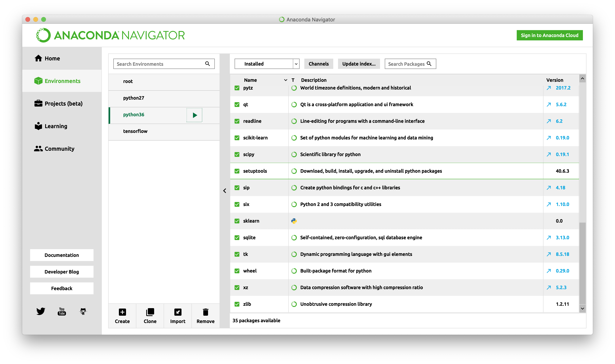This screenshot has height=364, width=615.
Task: Click the upgrade arrow for sip
Action: [x=549, y=188]
